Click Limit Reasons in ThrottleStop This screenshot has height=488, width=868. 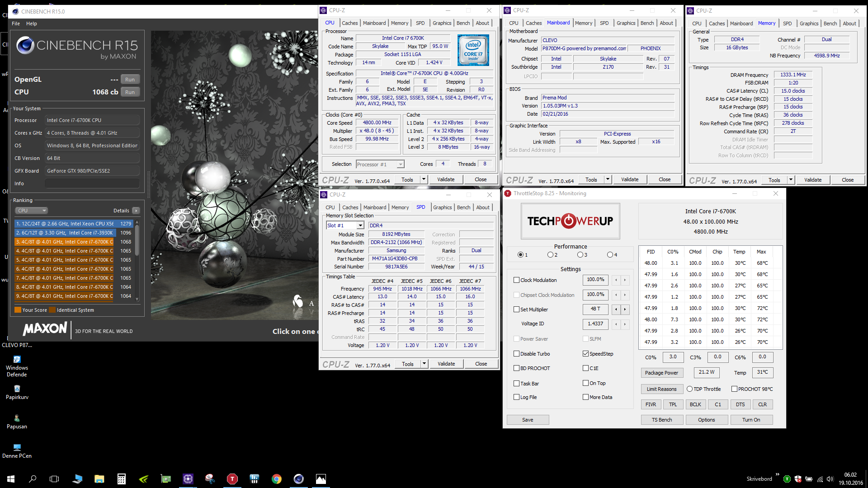pos(661,389)
